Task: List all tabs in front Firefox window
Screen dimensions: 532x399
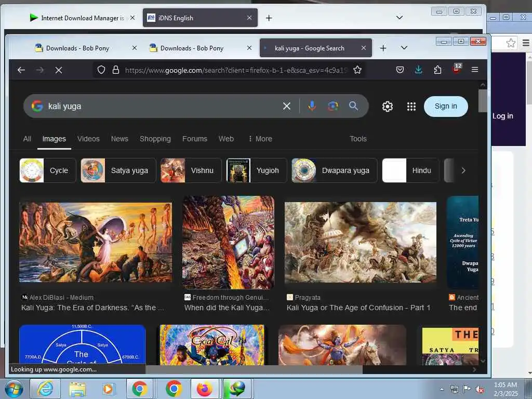Action: coord(404,48)
